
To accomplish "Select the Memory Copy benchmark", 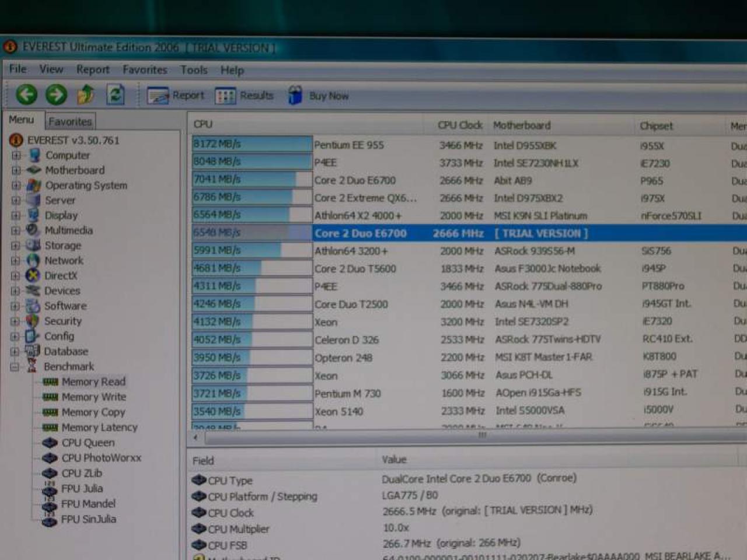I will click(93, 412).
